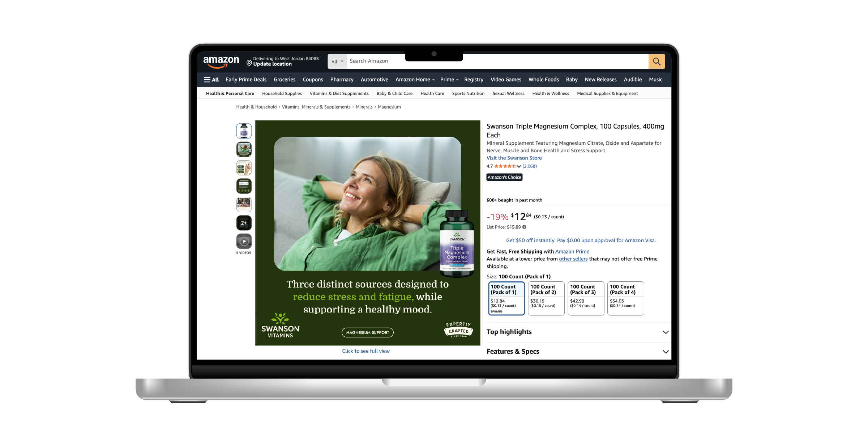Open Amazon Prime link
868x434 pixels.
572,252
